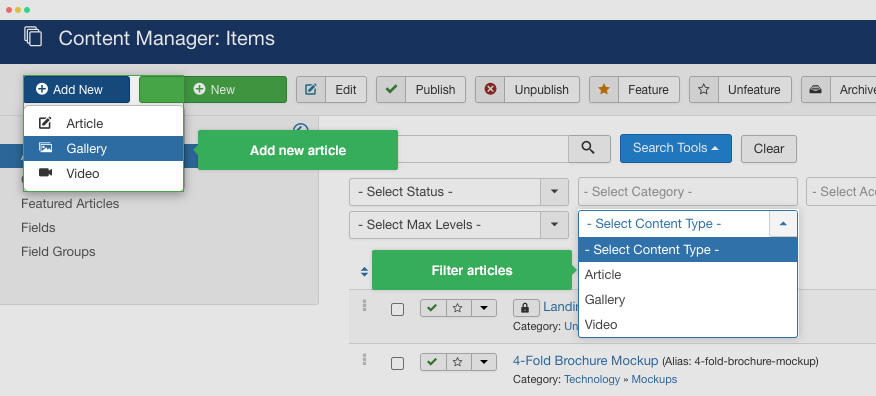Toggle published status on Landing row
This screenshot has height=396, width=876.
(433, 308)
